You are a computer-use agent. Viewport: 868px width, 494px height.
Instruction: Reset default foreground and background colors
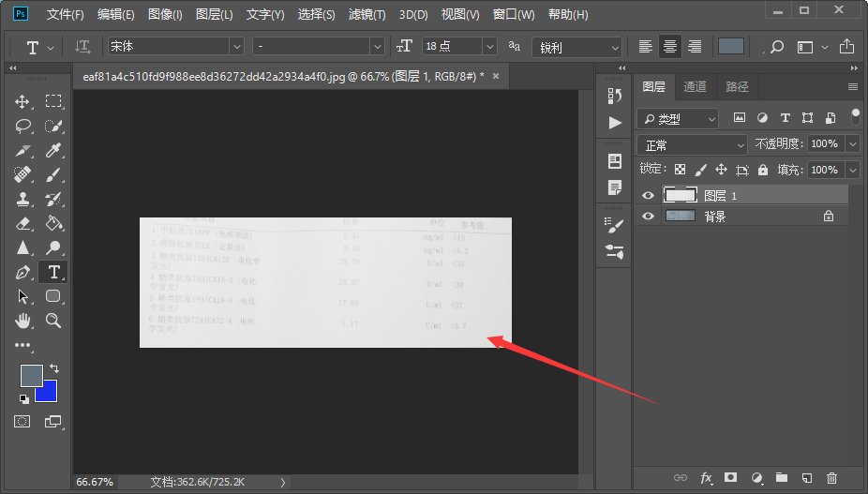23,398
